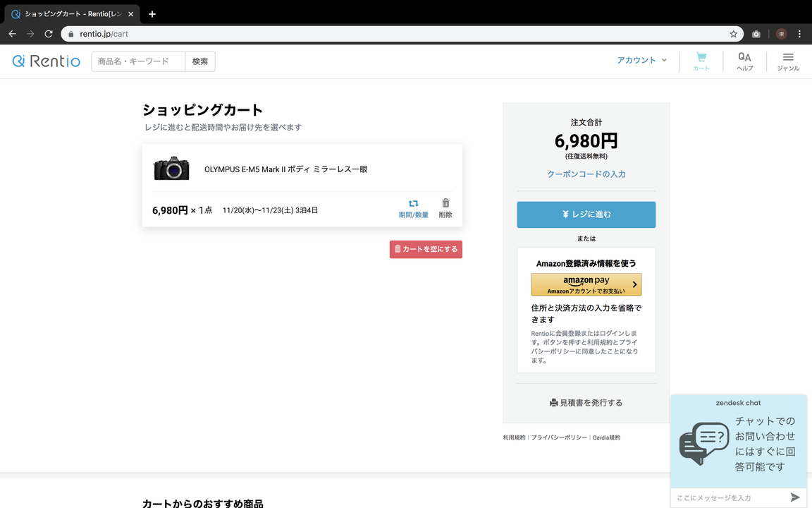Click the OLYMPUS camera thumbnail
Image resolution: width=812 pixels, height=508 pixels.
[x=171, y=168]
